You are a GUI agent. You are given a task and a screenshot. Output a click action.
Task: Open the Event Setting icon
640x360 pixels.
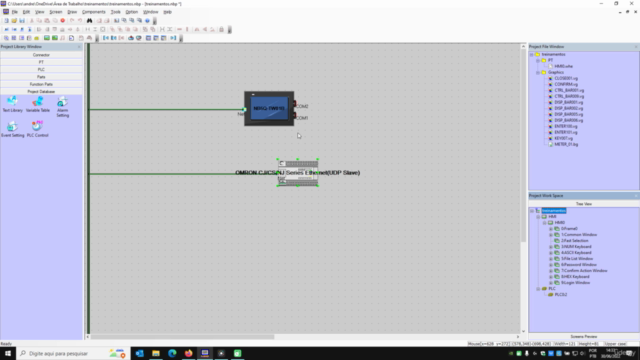click(x=13, y=129)
